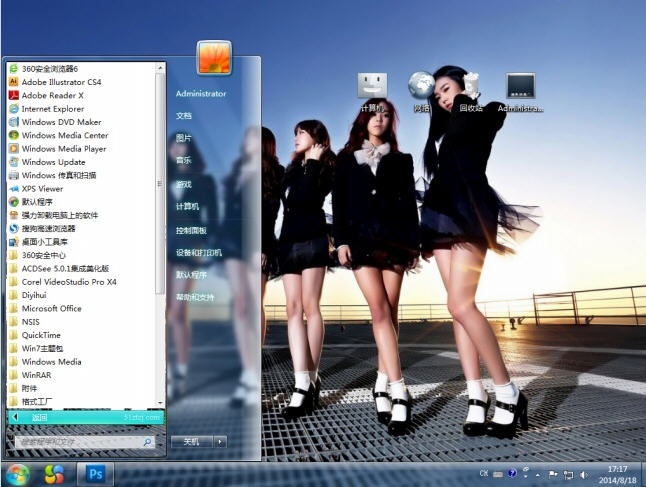This screenshot has width=646, height=487.
Task: Open the shutdown options arrow next to 关机
Action: click(x=220, y=442)
